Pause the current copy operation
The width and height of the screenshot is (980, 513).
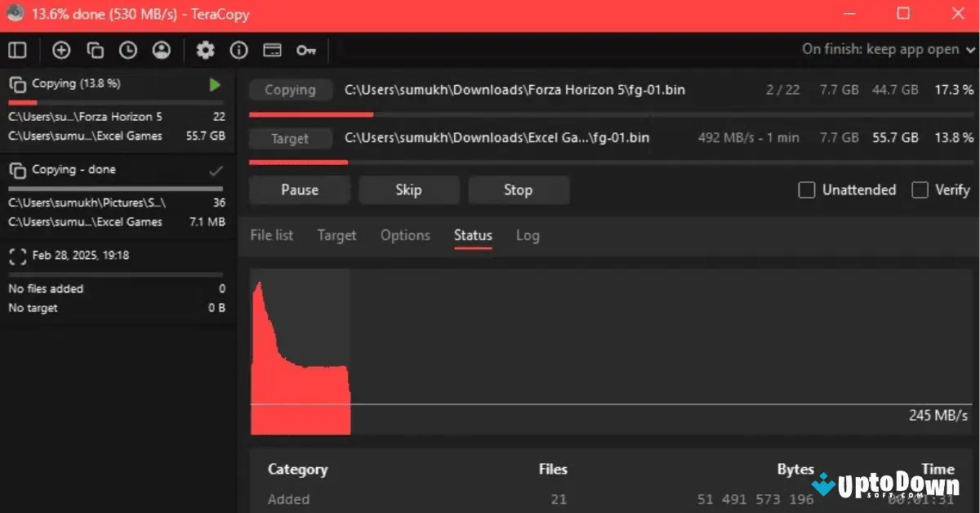coord(299,190)
